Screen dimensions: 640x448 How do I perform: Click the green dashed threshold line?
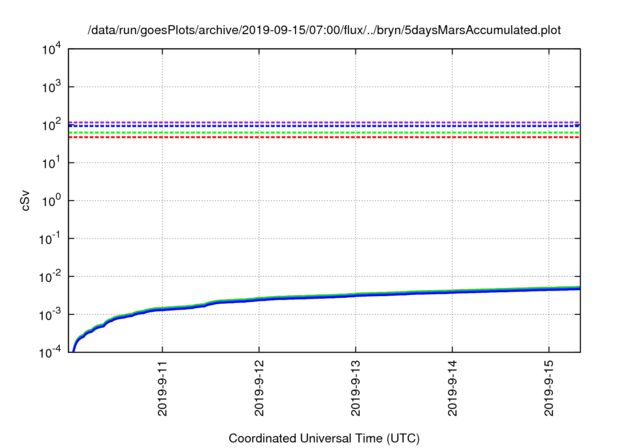point(324,133)
